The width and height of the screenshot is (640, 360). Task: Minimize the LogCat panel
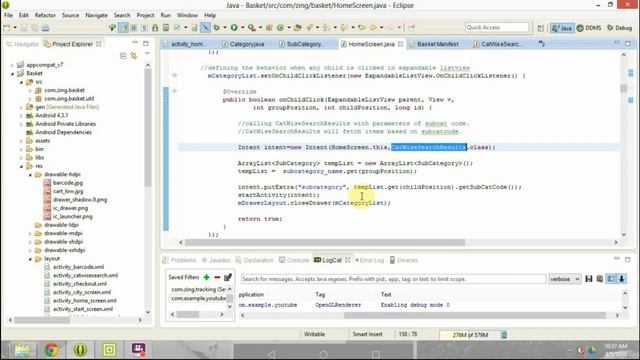pos(617,259)
